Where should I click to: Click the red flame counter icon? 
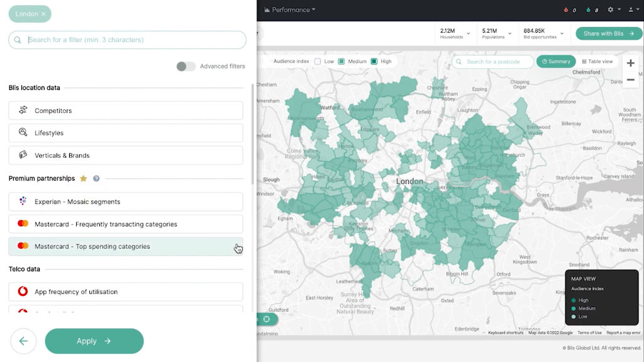click(x=566, y=10)
